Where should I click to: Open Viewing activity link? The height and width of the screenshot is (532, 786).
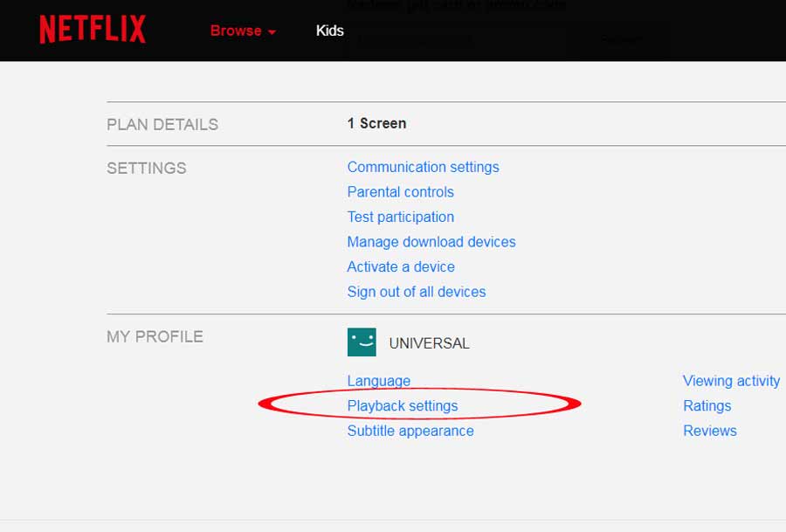(x=731, y=381)
